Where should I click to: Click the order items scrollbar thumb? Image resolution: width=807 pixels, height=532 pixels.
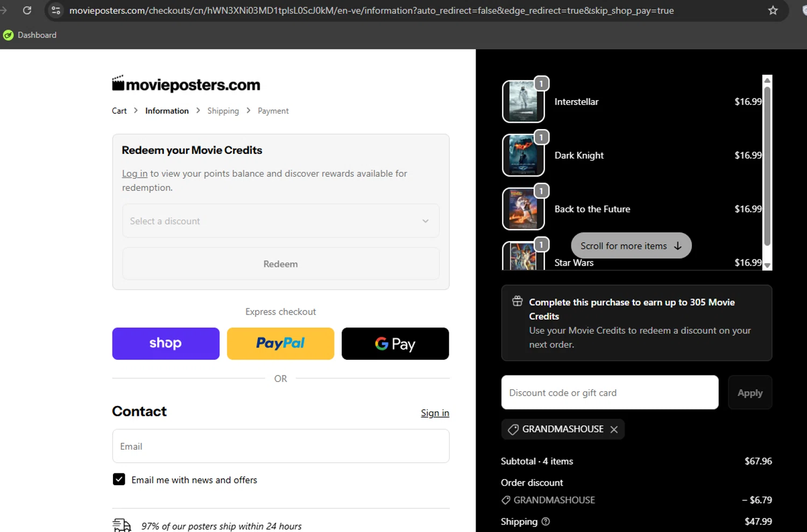click(x=768, y=166)
